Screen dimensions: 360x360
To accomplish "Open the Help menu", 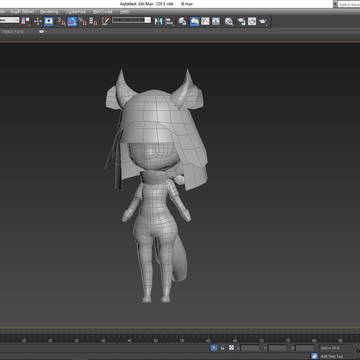I will pos(124,12).
